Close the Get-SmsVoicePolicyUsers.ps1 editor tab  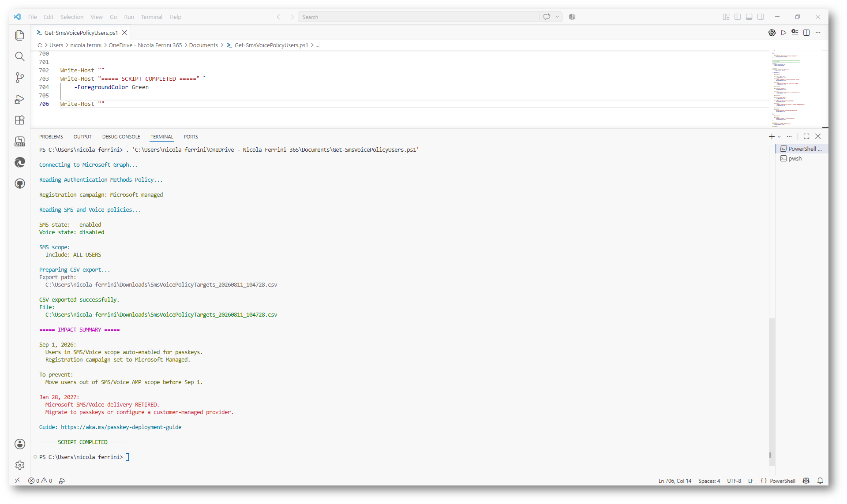124,33
